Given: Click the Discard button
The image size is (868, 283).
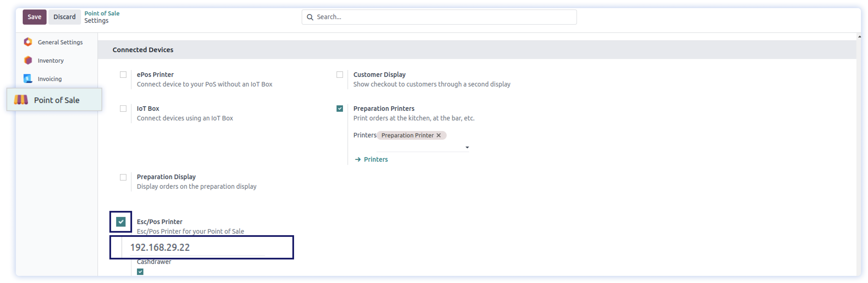Looking at the screenshot, I should click(x=64, y=17).
